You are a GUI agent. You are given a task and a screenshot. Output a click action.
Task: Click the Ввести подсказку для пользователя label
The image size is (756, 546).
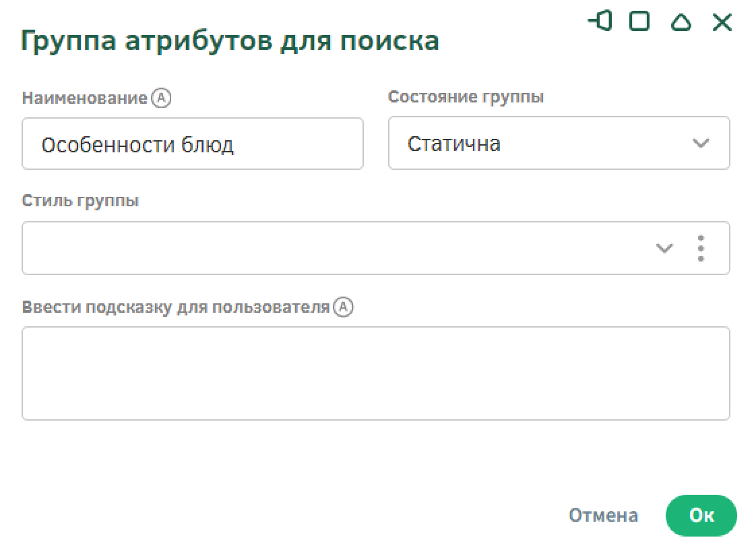176,307
